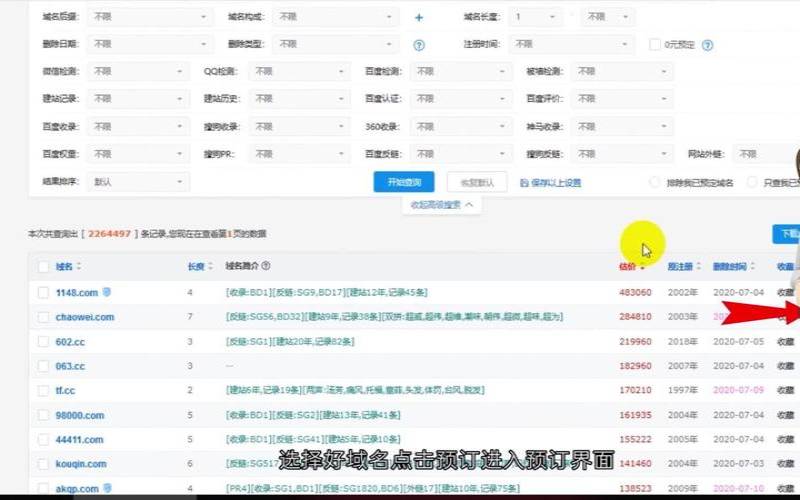
Task: Click the sort arrows beside 删除时间 column header
Action: click(752, 266)
